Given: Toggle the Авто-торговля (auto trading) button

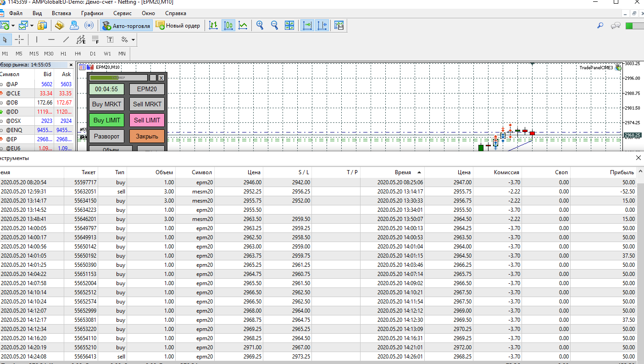Looking at the screenshot, I should (126, 26).
